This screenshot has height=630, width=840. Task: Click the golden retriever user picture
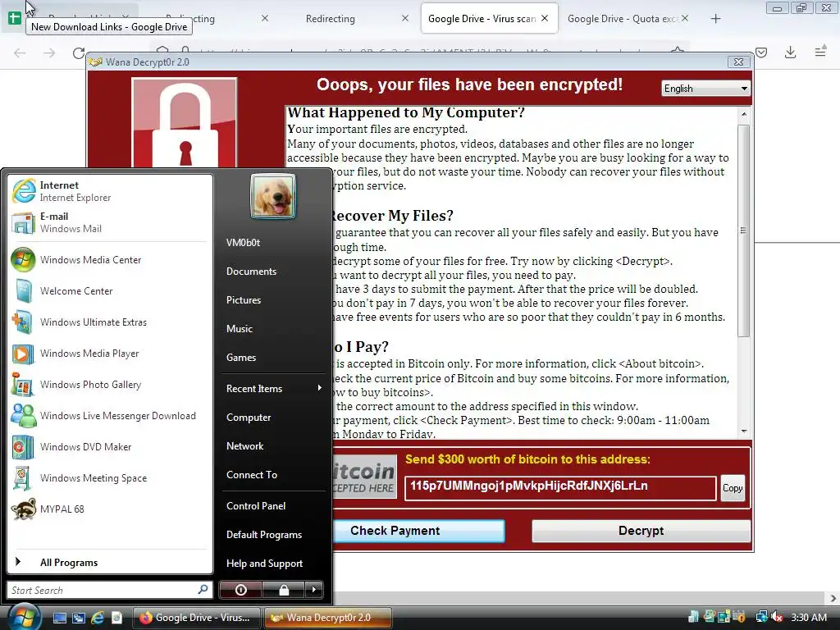pos(272,197)
